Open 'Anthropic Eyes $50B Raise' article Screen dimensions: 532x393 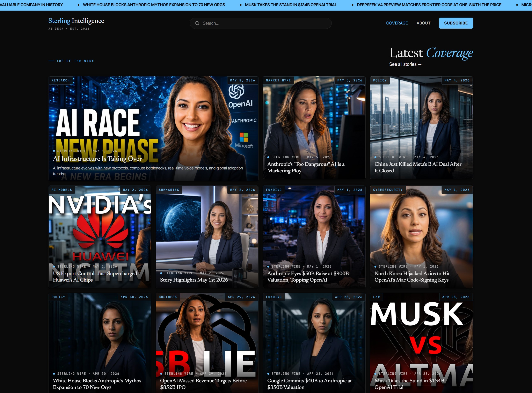tap(308, 277)
